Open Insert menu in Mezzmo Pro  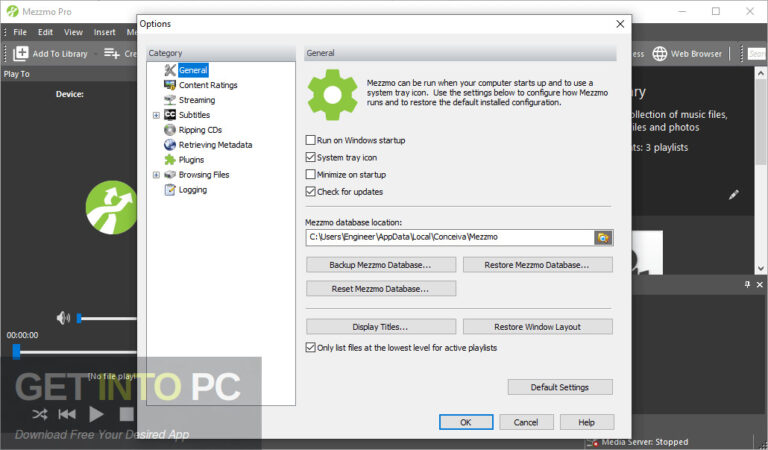[x=104, y=32]
